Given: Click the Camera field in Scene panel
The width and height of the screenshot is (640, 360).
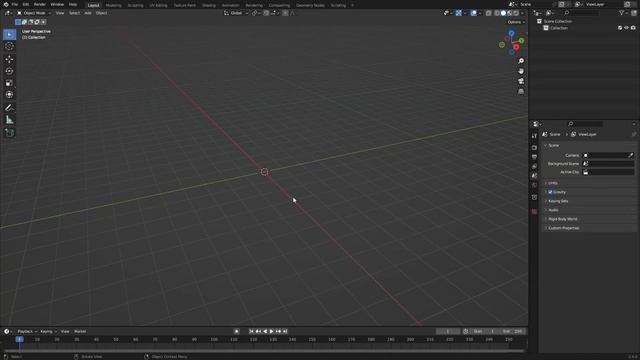Looking at the screenshot, I should 608,155.
